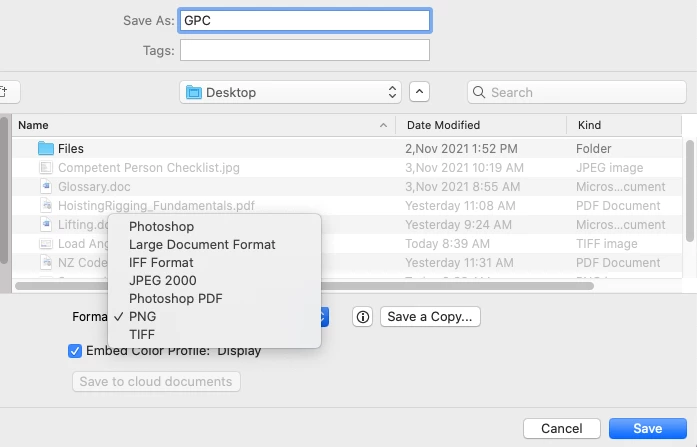Choose Photoshop PDF from format list
The image size is (697, 447).
[175, 298]
